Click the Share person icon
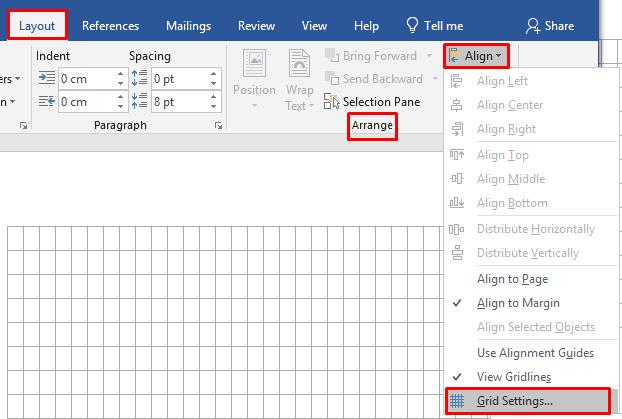 tap(533, 26)
